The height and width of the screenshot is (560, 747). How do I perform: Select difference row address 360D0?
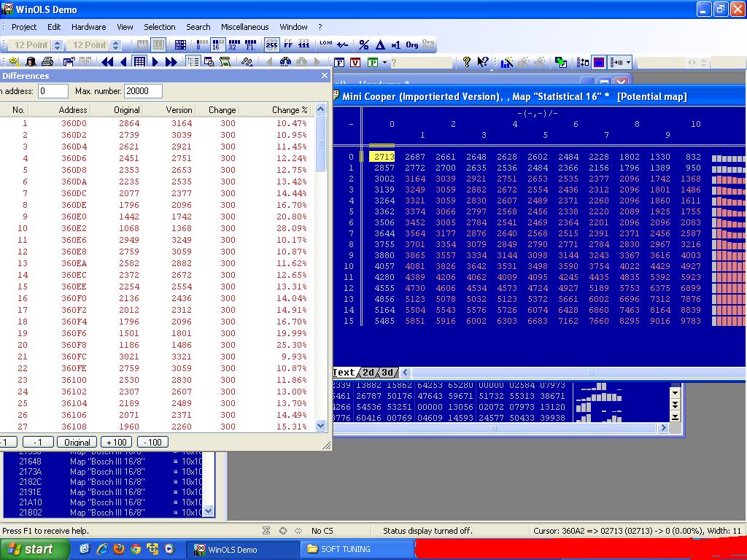click(74, 123)
